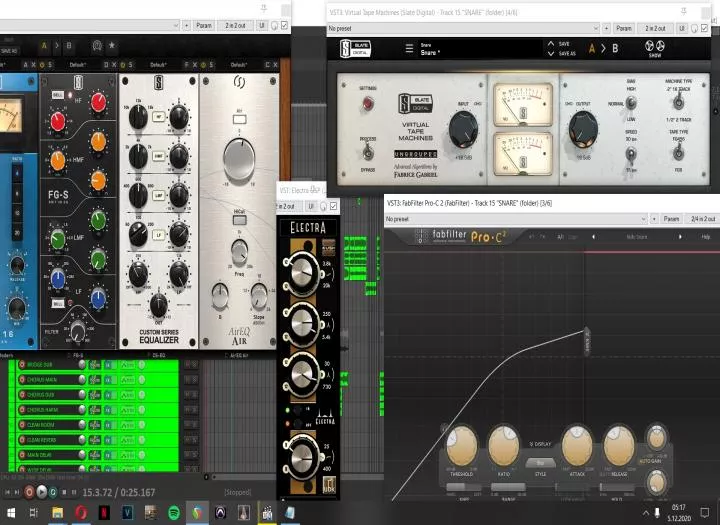Open the preset dropdown in Virtual Tape Machines window

463,28
